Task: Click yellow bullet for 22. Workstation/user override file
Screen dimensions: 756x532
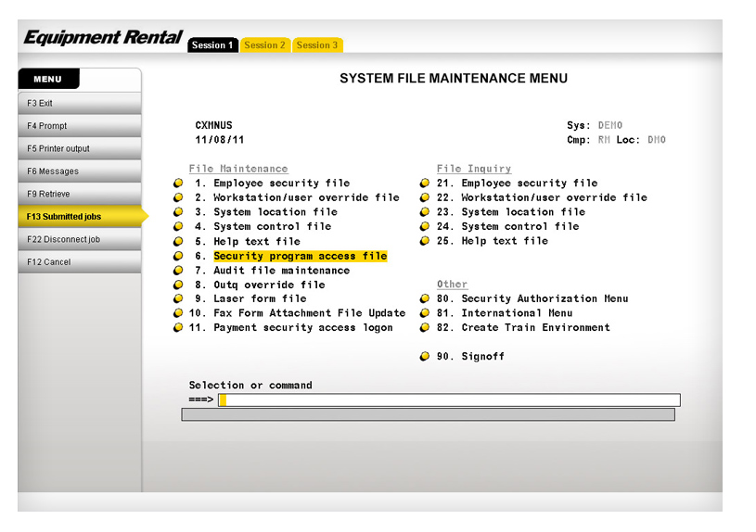Action: (425, 197)
